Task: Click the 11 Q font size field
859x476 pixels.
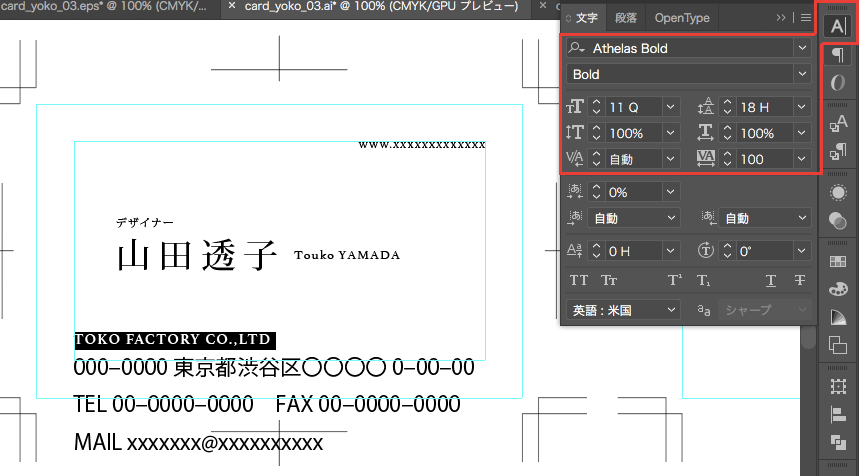Action: click(x=633, y=107)
